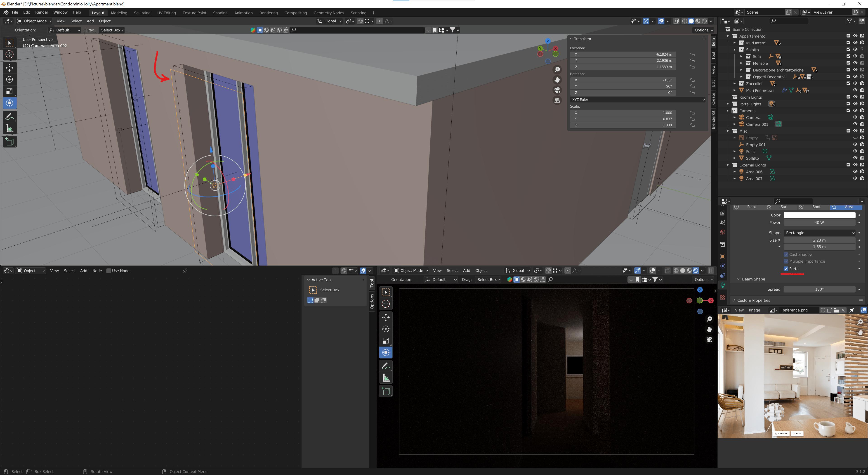This screenshot has height=475, width=868.
Task: Click the outliner search field
Action: click(x=789, y=21)
